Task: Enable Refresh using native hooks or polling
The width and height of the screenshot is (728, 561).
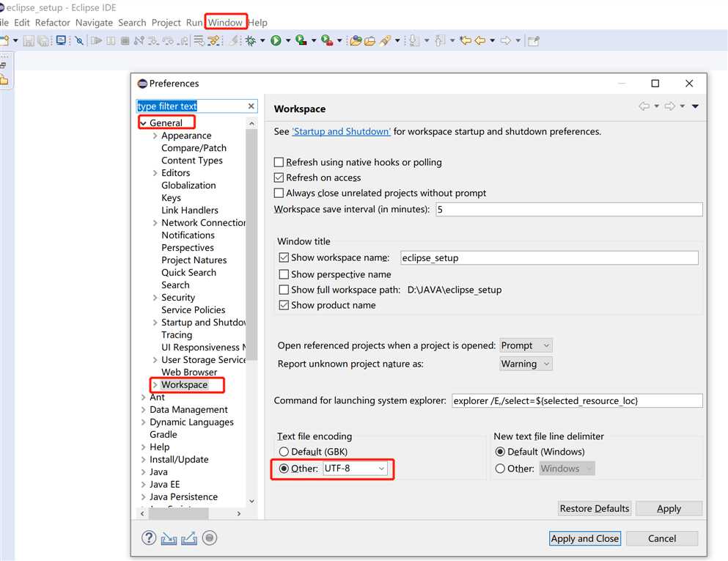Action: 279,162
